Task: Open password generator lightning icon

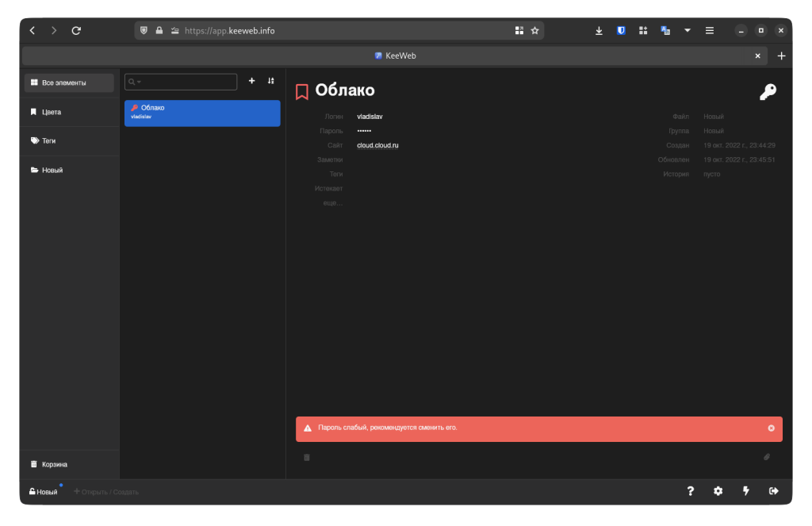Action: (745, 491)
